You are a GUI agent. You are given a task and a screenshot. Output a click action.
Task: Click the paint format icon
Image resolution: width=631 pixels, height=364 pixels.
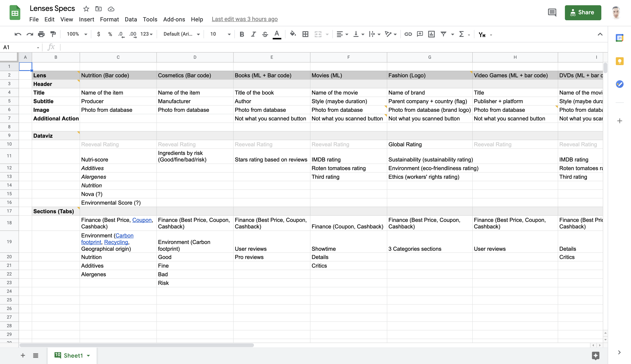pyautogui.click(x=53, y=34)
